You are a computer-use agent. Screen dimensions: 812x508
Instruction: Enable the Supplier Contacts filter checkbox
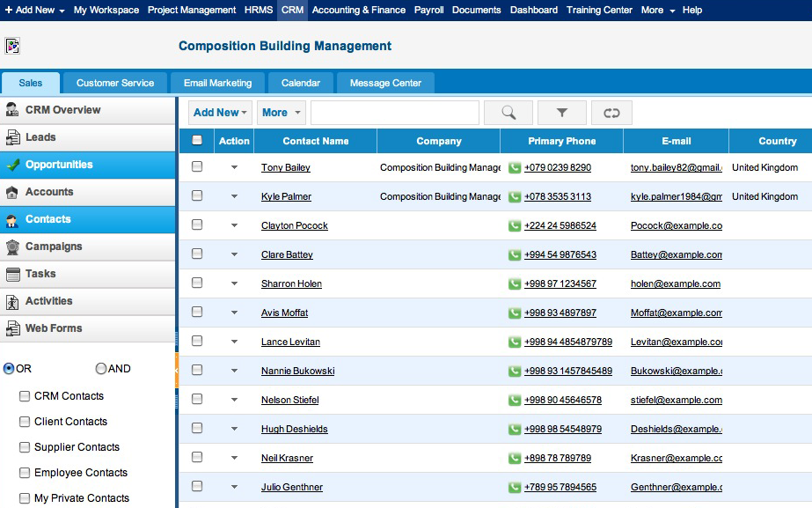(25, 447)
